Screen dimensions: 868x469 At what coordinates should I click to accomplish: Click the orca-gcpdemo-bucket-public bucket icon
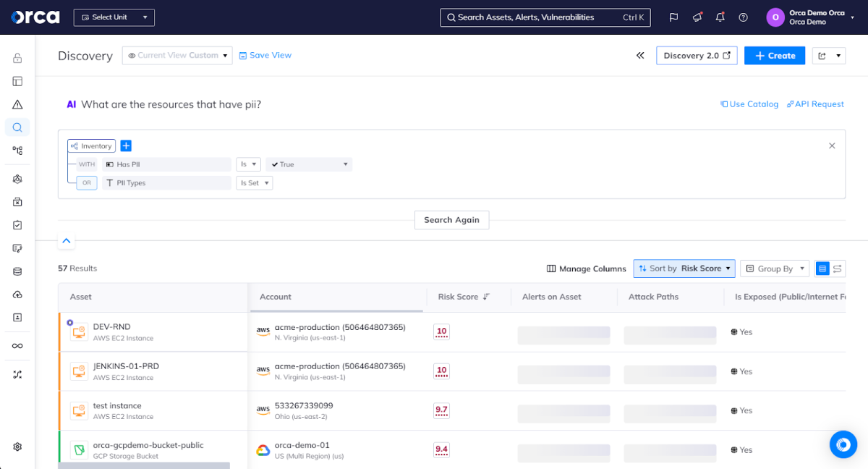[x=79, y=450]
